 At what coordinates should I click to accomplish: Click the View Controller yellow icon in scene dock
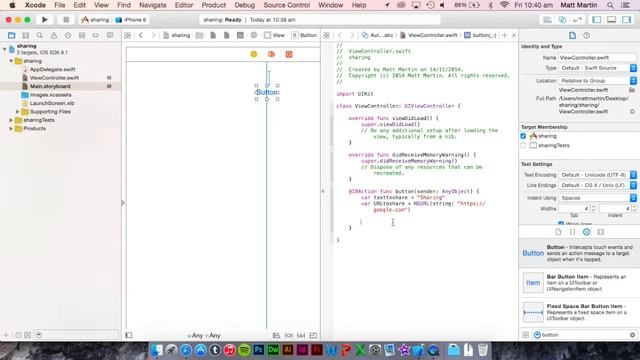254,54
